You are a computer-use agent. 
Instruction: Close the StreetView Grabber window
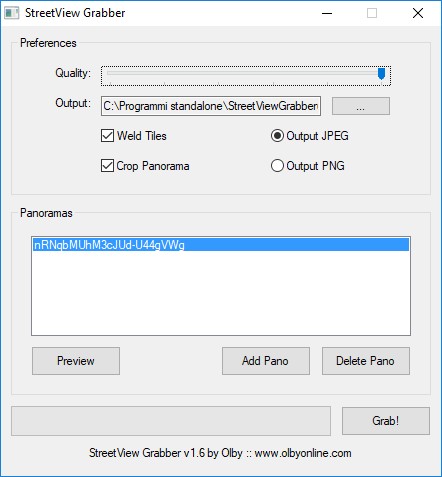pos(418,13)
